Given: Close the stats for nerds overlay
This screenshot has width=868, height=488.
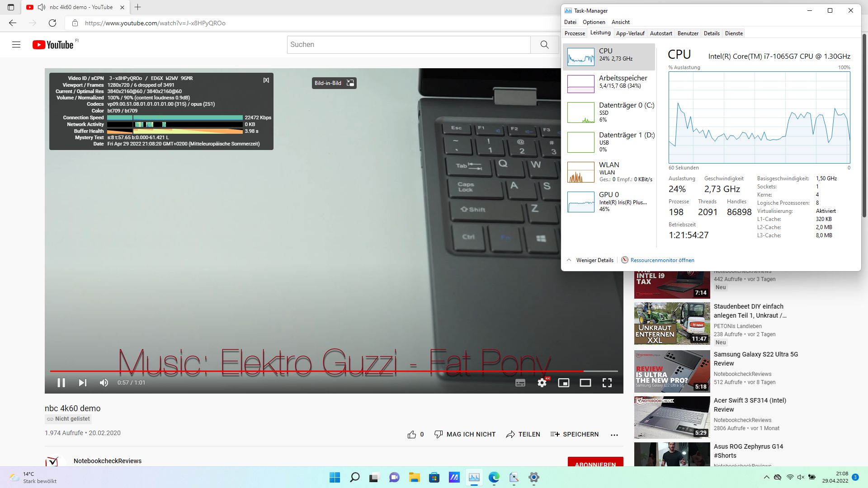Looking at the screenshot, I should (266, 80).
